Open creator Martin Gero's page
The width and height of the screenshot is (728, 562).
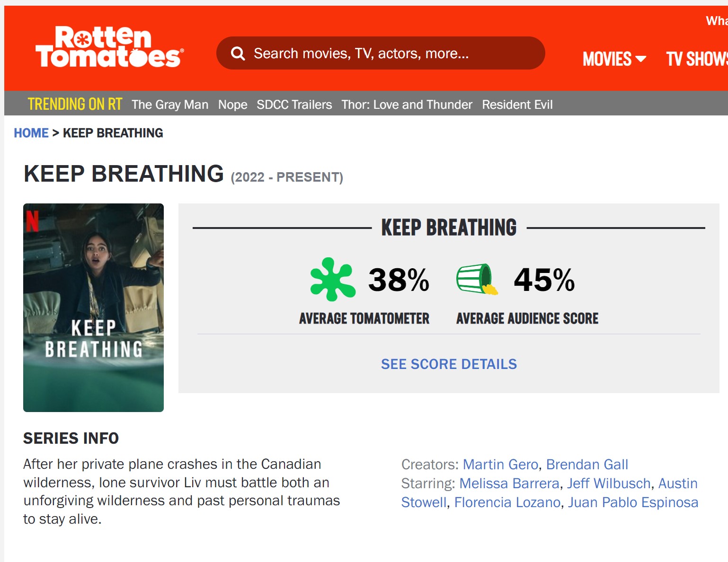click(500, 465)
